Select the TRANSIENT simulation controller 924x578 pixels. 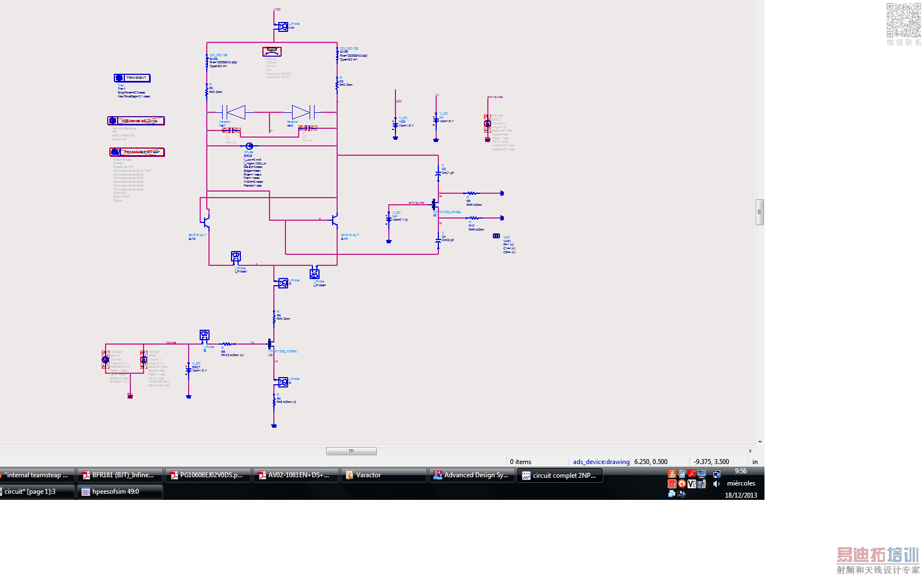(x=132, y=78)
